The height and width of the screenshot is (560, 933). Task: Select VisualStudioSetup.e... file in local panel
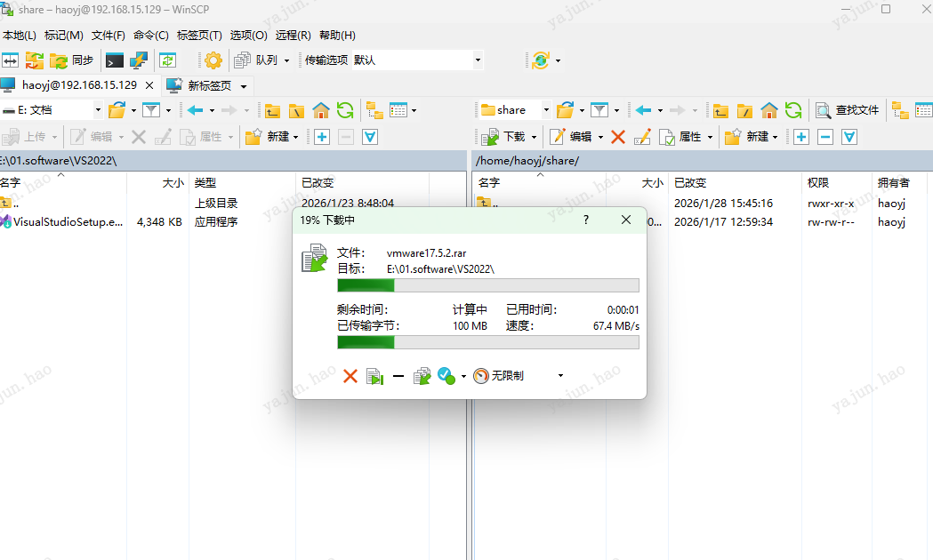tap(62, 221)
